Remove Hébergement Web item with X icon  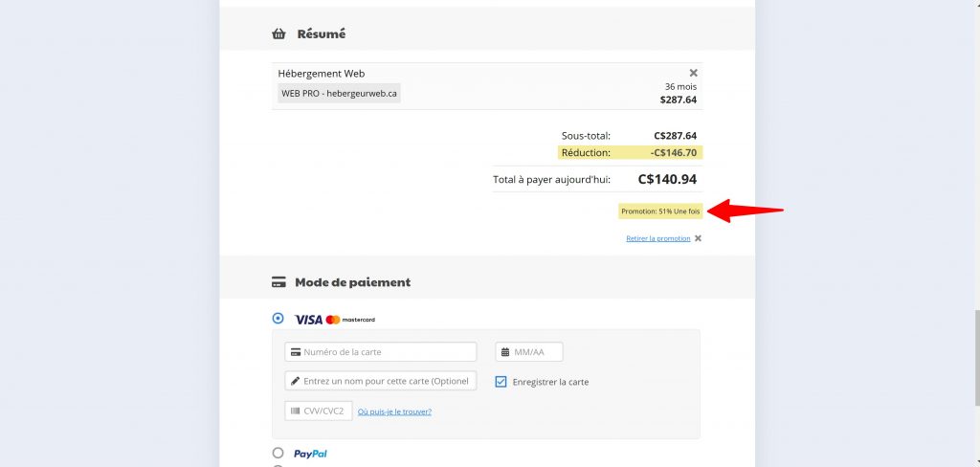point(693,73)
